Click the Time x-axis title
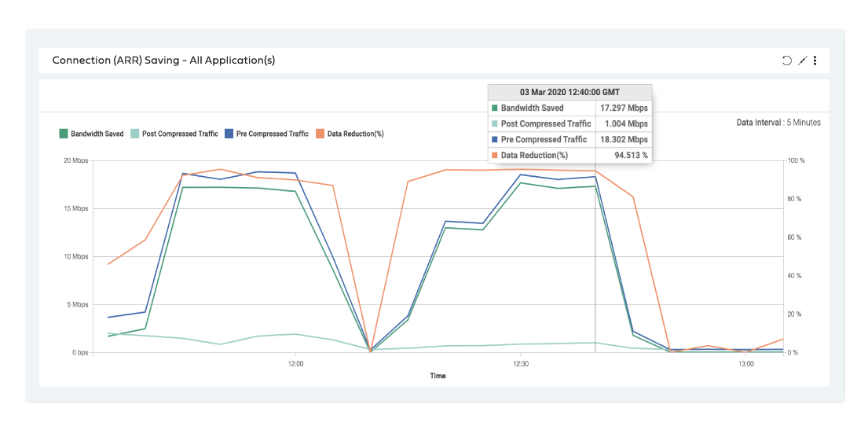The height and width of the screenshot is (430, 868). tap(438, 376)
